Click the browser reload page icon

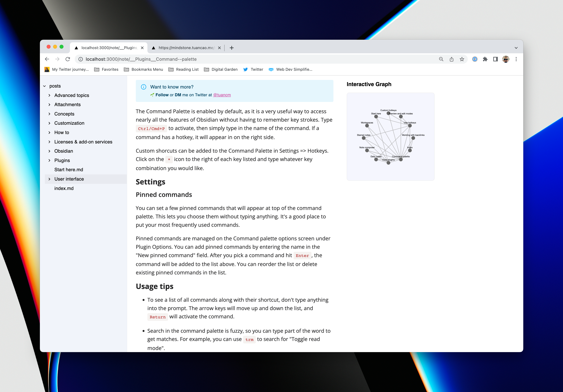[x=68, y=59]
